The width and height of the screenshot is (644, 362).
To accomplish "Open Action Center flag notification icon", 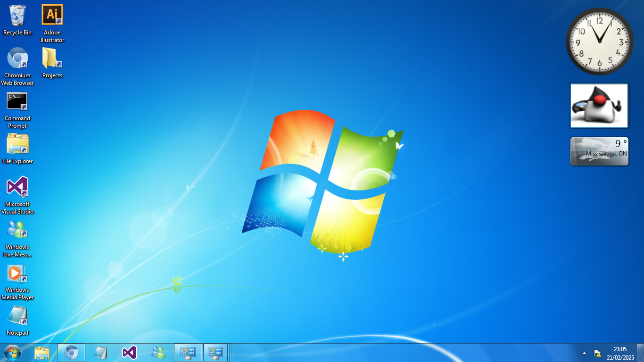I will [x=597, y=353].
